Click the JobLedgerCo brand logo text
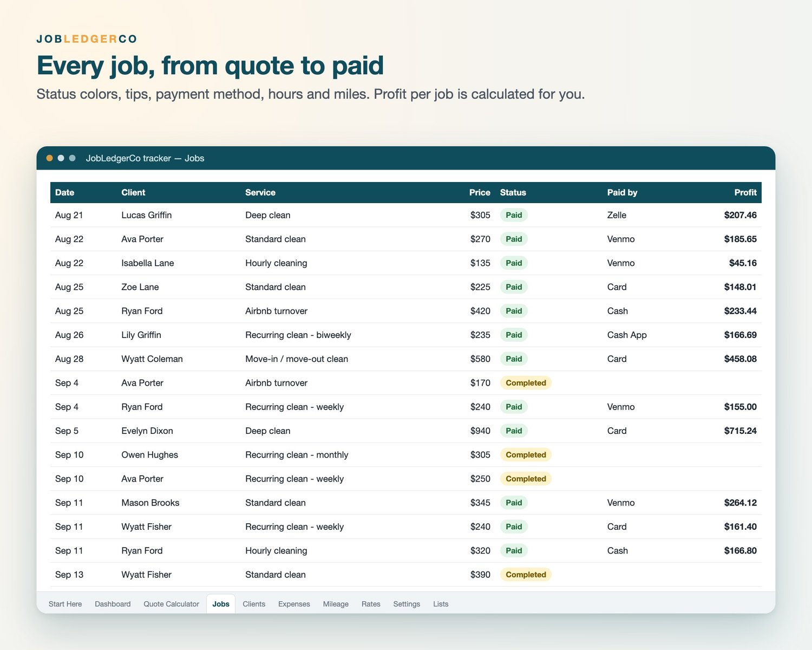Image resolution: width=812 pixels, height=650 pixels. (x=87, y=39)
